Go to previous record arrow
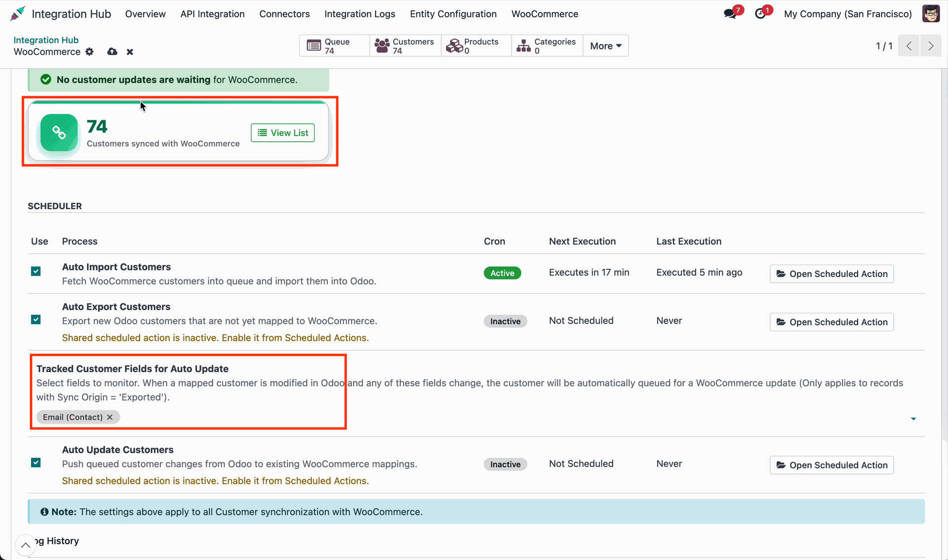 point(908,46)
